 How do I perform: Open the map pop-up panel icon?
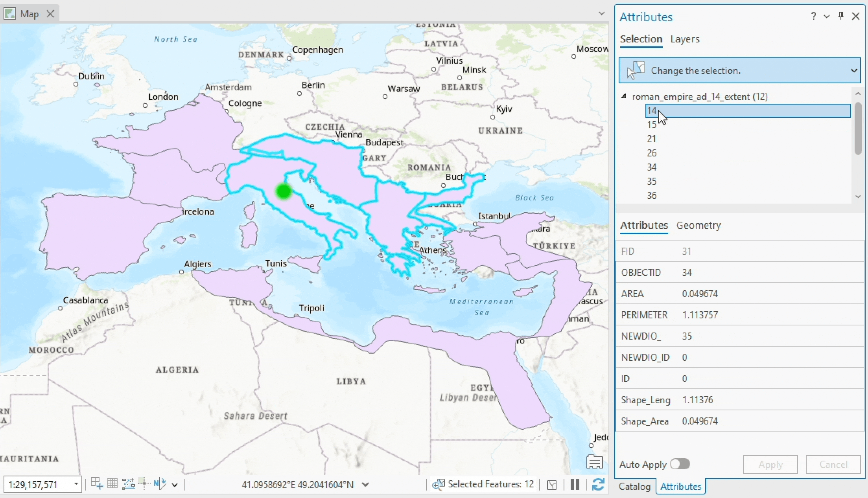tap(594, 461)
